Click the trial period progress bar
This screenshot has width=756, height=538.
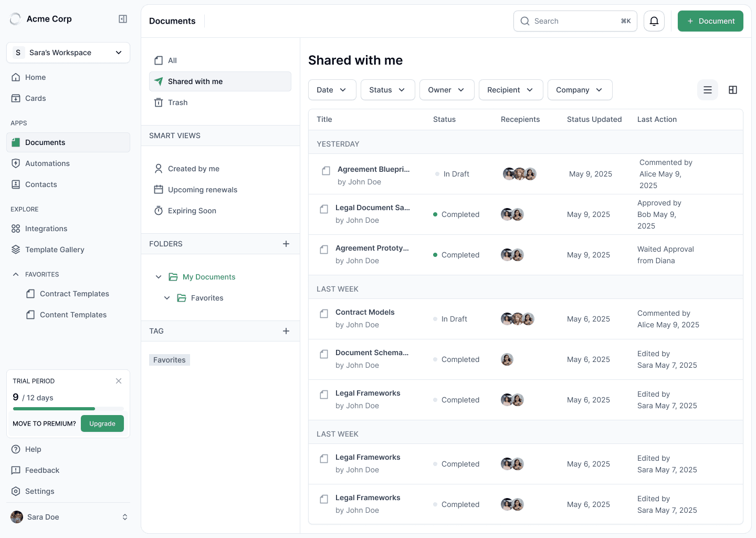point(68,409)
